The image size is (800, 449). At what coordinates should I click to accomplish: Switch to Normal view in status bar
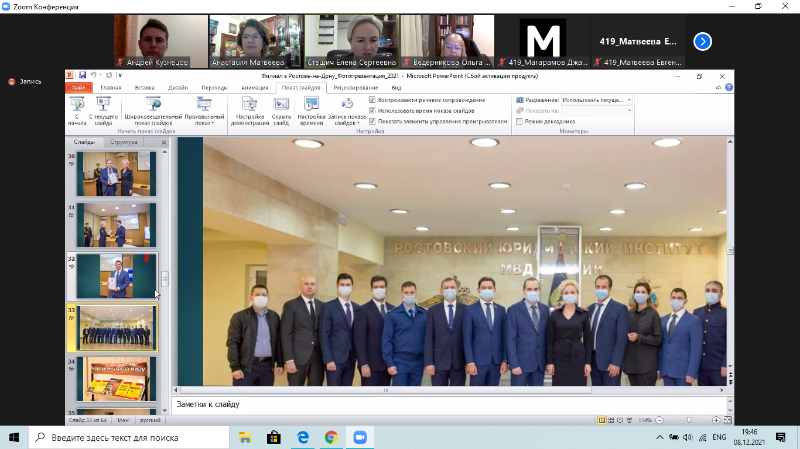[x=602, y=420]
